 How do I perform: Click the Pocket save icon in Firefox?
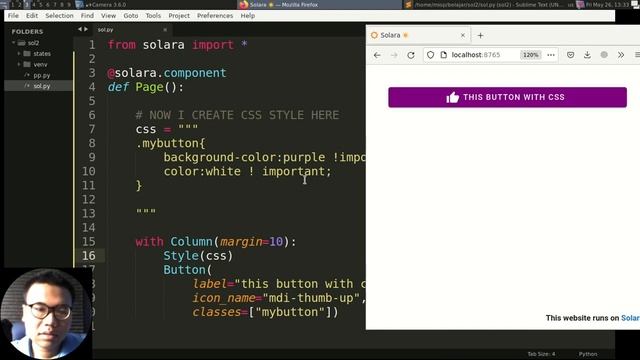571,55
